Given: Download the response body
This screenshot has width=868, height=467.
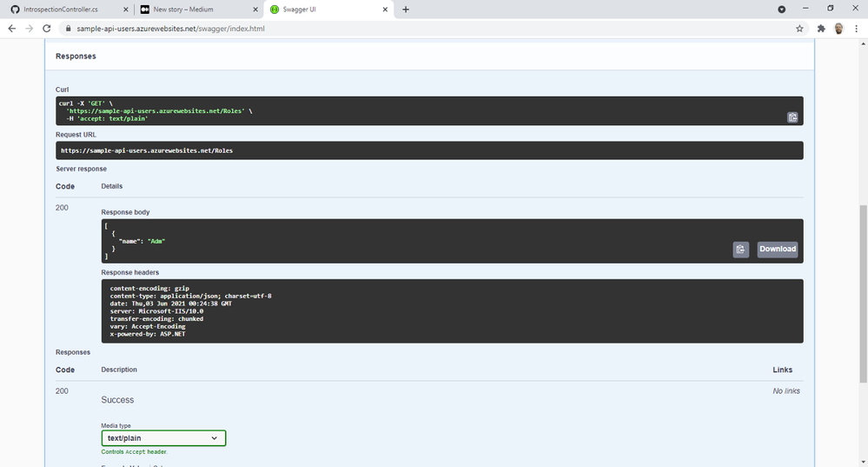Looking at the screenshot, I should (778, 250).
